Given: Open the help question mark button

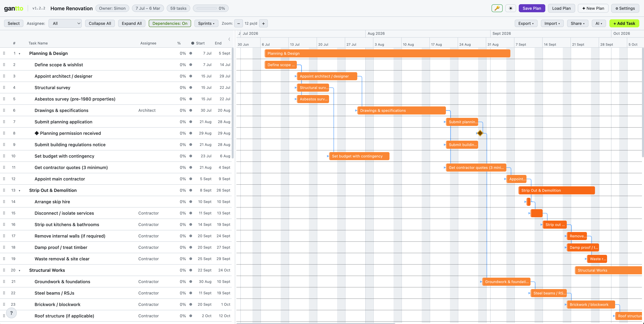Looking at the screenshot, I should 11,313.
